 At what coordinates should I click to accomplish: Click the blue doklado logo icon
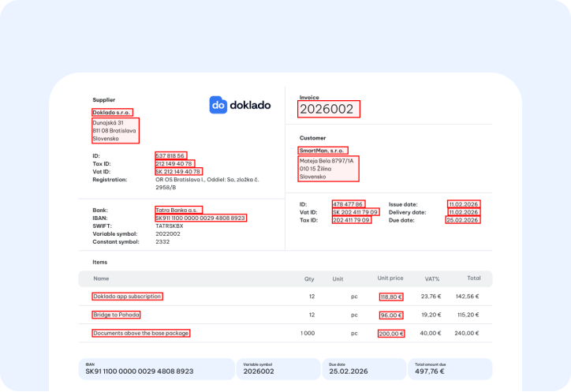pos(218,105)
